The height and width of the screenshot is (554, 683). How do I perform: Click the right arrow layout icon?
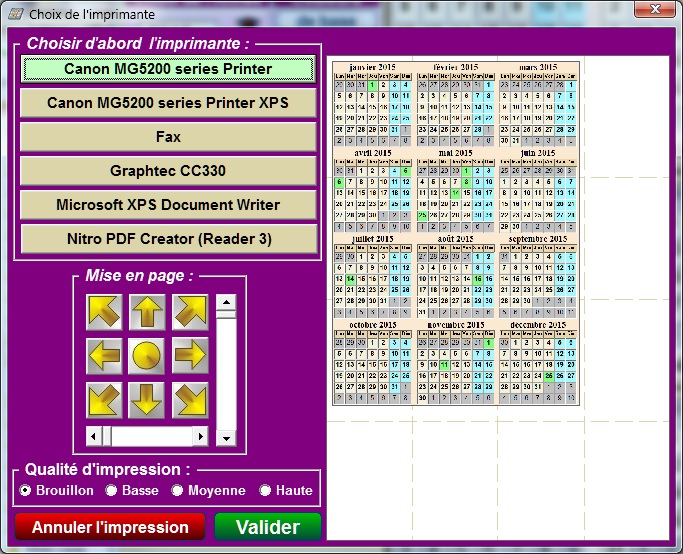point(190,356)
